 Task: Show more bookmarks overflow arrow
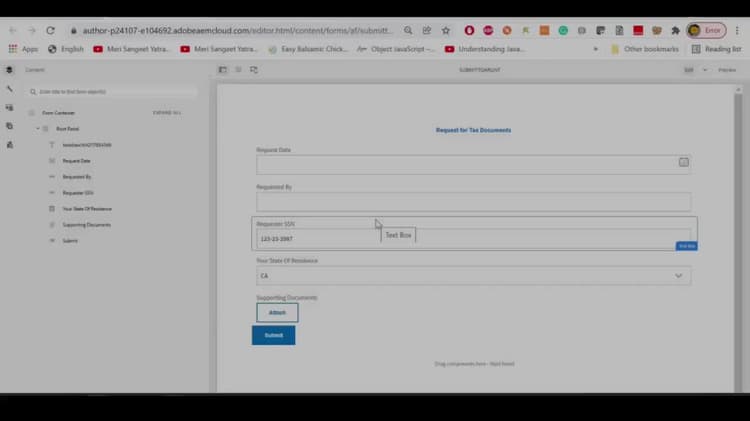596,49
